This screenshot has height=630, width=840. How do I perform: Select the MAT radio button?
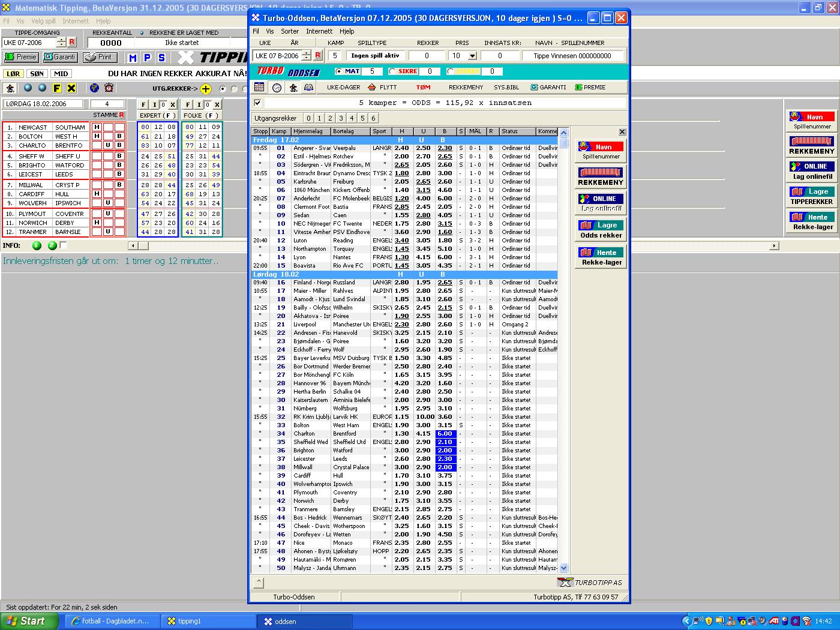[x=339, y=71]
